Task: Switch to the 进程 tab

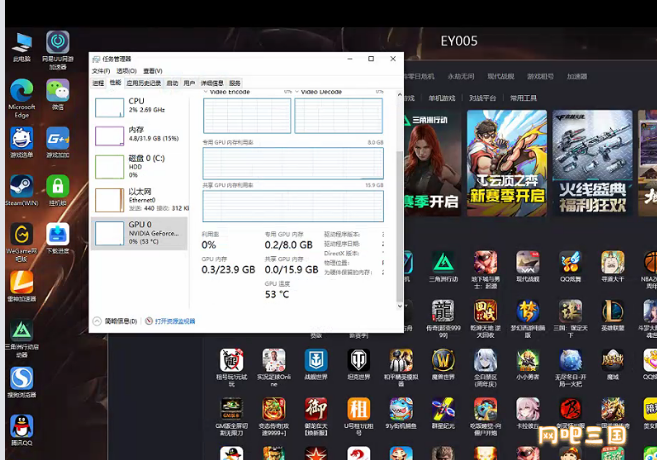Action: pos(98,83)
